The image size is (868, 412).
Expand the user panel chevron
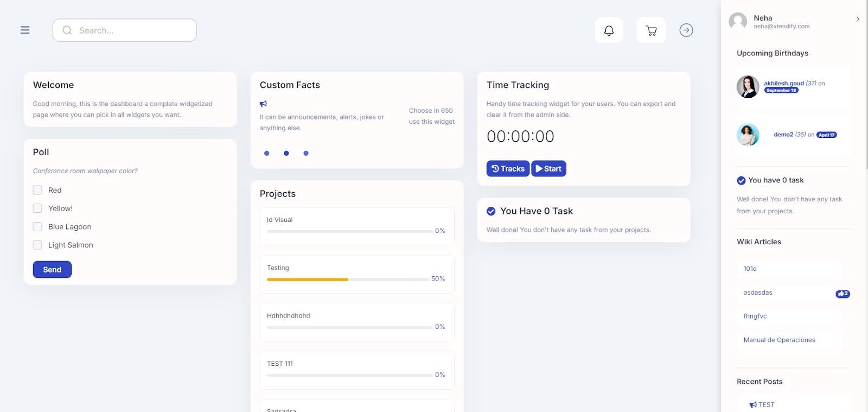858,19
